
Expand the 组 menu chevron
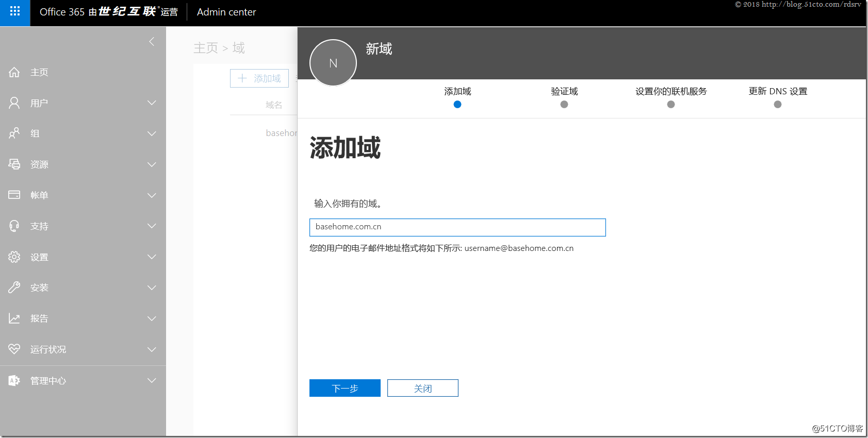pyautogui.click(x=152, y=133)
